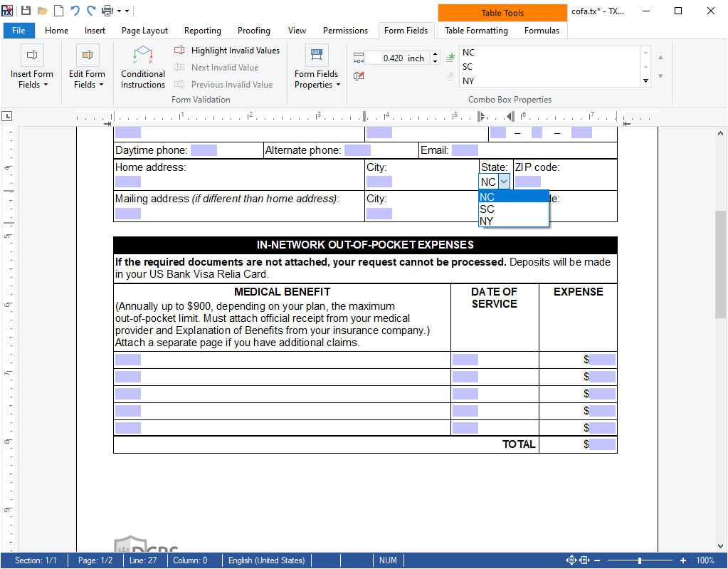The height and width of the screenshot is (569, 728).
Task: Change language via English (United States)
Action: click(266, 560)
